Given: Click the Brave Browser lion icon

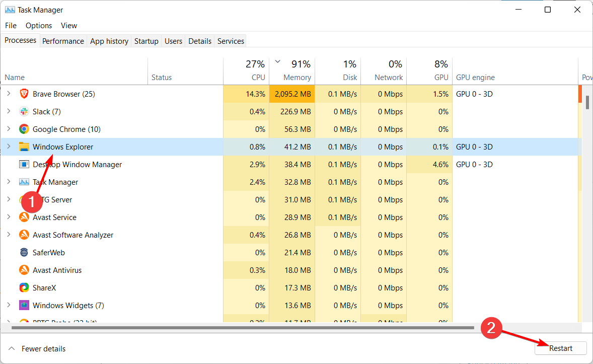Looking at the screenshot, I should (x=24, y=94).
